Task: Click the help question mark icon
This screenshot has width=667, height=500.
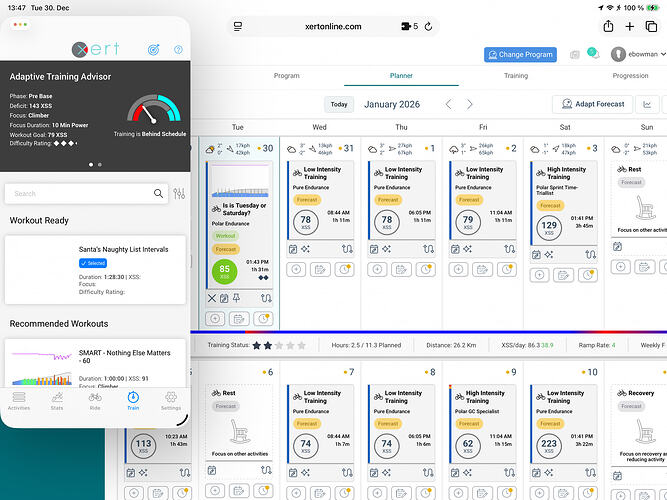Action: tap(178, 48)
